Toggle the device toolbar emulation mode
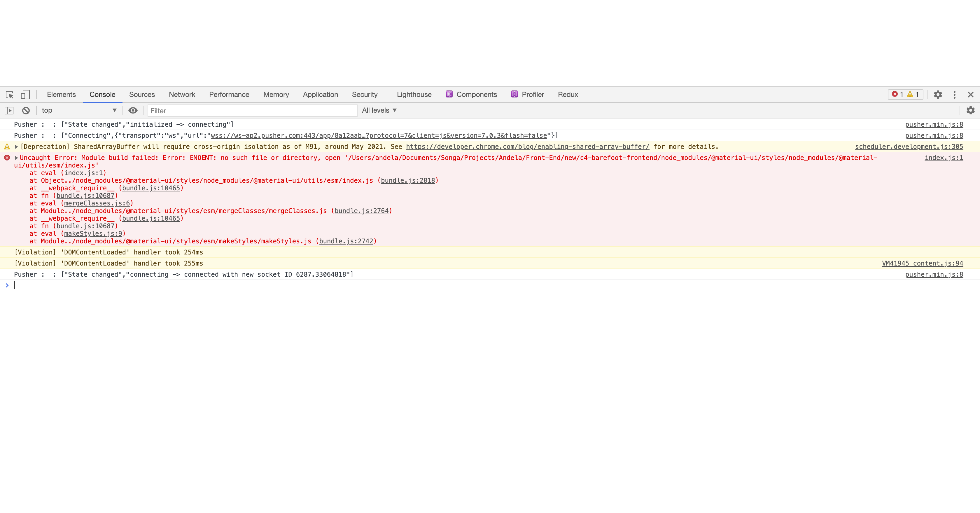 (x=25, y=94)
